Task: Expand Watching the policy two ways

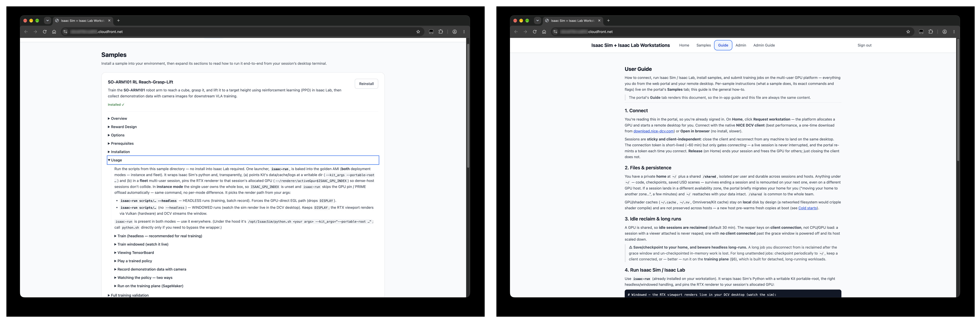Action: tap(144, 278)
